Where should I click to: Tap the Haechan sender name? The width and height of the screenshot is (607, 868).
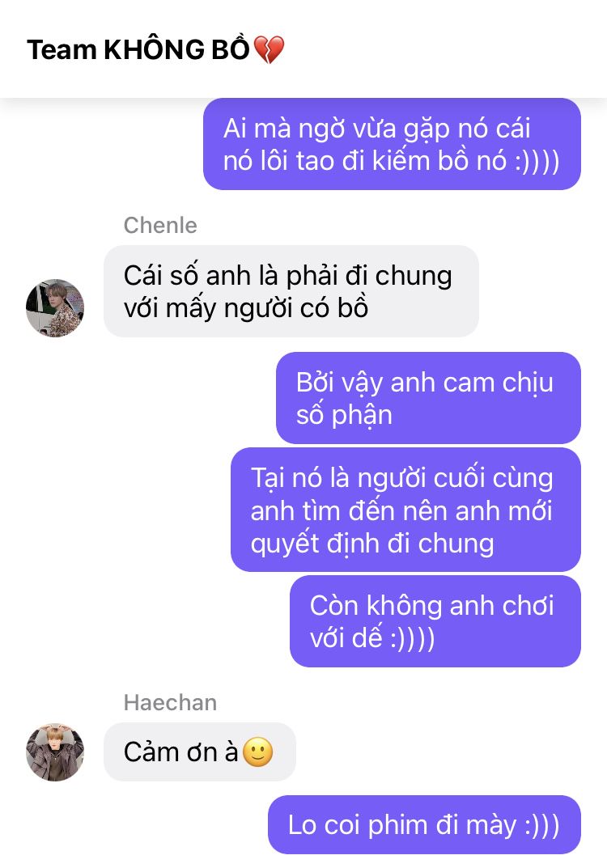pos(170,702)
